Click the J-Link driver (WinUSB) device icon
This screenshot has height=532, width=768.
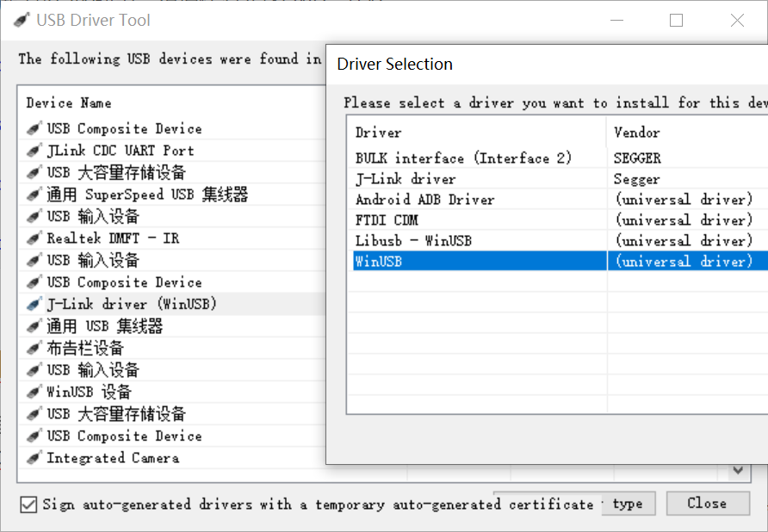(34, 305)
